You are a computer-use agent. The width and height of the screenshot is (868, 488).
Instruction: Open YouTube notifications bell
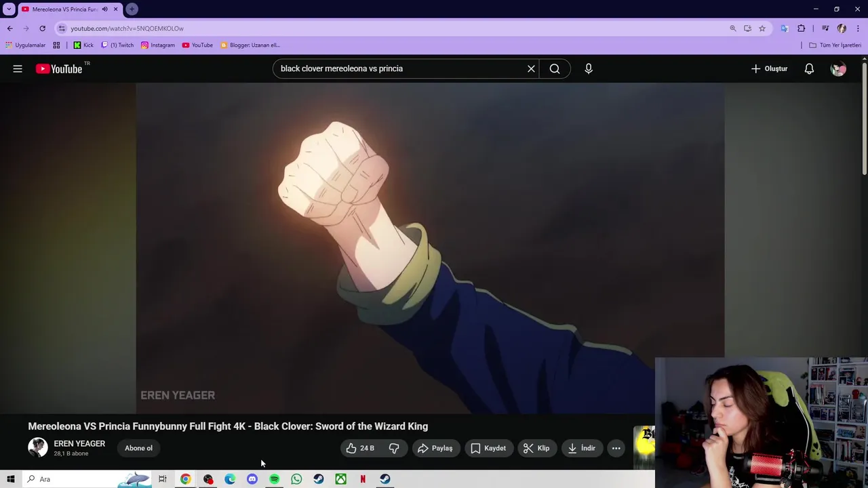tap(809, 68)
